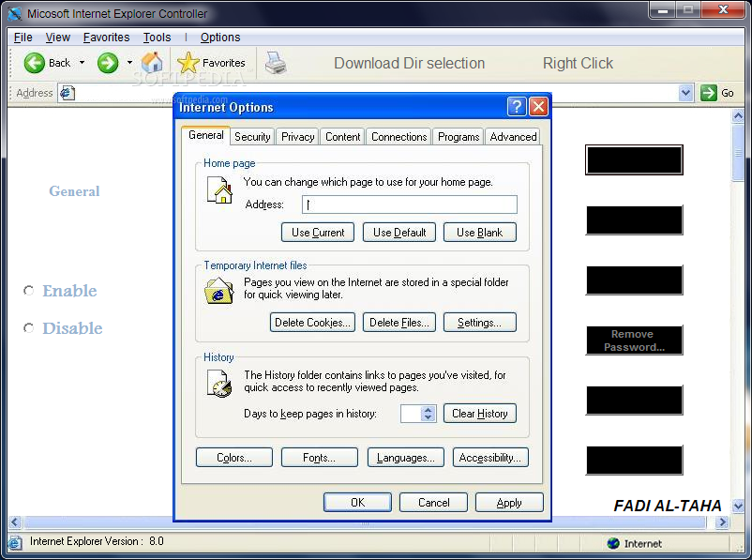The width and height of the screenshot is (752, 560).
Task: Click the General heading link
Action: (x=74, y=191)
